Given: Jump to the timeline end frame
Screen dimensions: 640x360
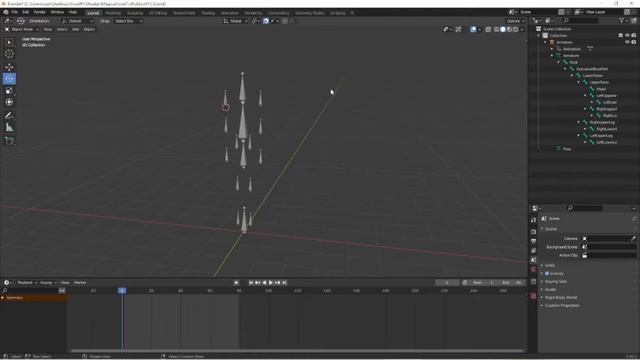Looking at the screenshot, I should (284, 282).
